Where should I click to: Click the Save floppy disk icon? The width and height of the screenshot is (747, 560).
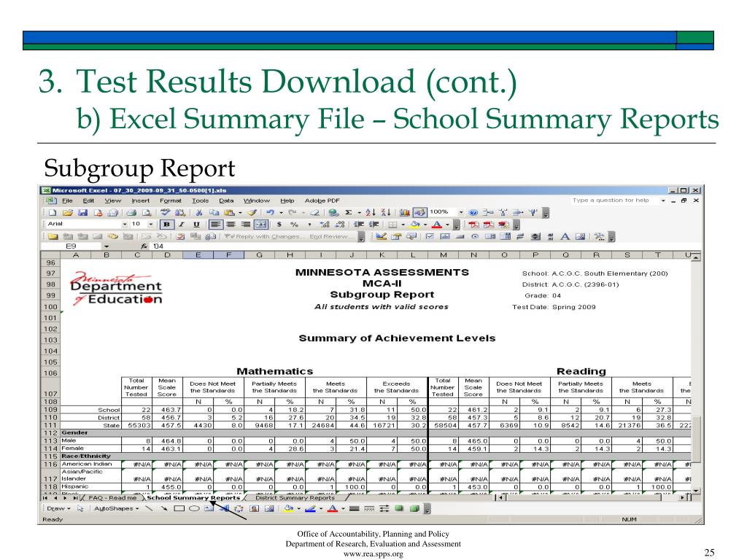pos(83,212)
